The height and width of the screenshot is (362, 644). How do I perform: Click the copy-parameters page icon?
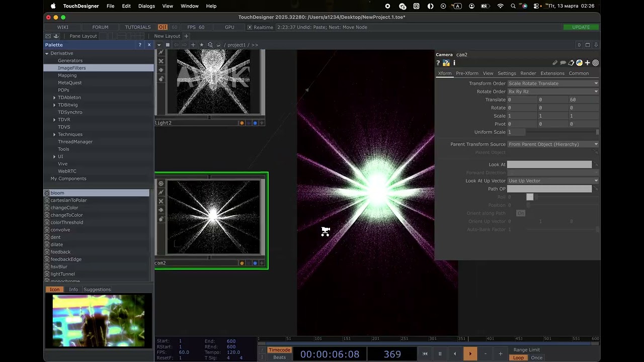(x=571, y=63)
